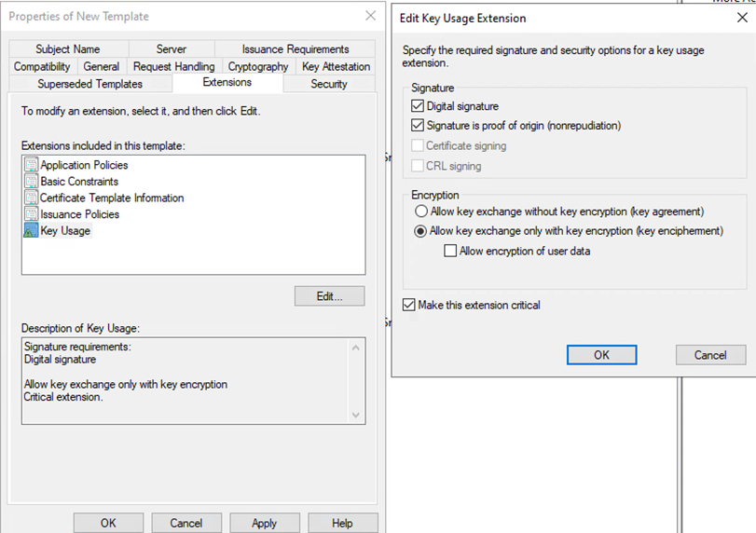
Task: Enable Allow encryption of user data
Action: point(451,251)
